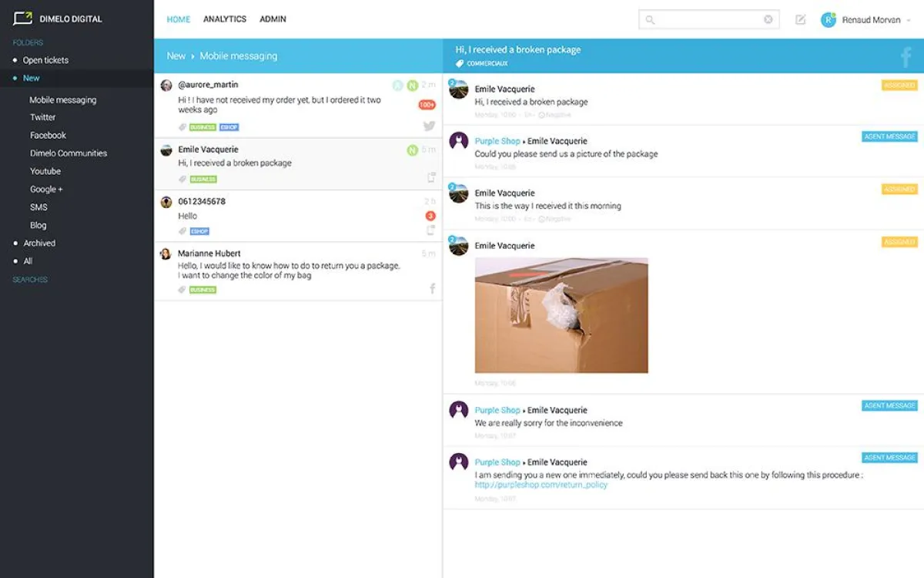Select the Open tickets folder
924x578 pixels.
click(x=45, y=60)
